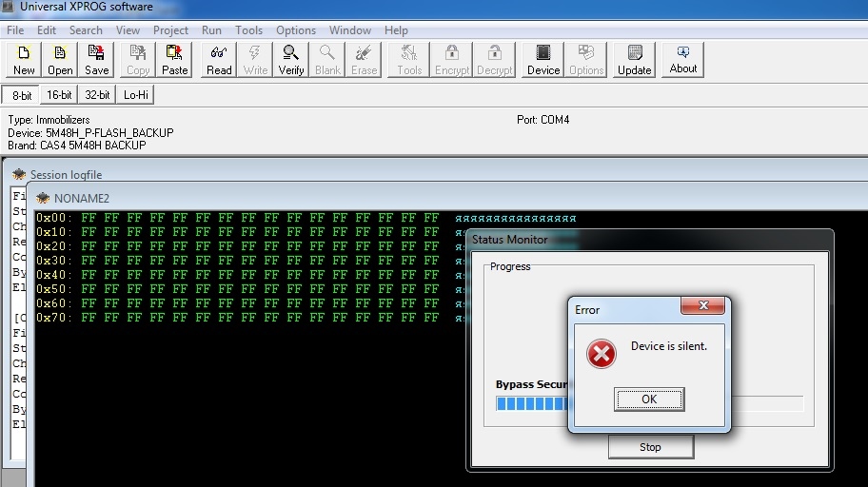Click hex row address 0x50

coord(53,289)
